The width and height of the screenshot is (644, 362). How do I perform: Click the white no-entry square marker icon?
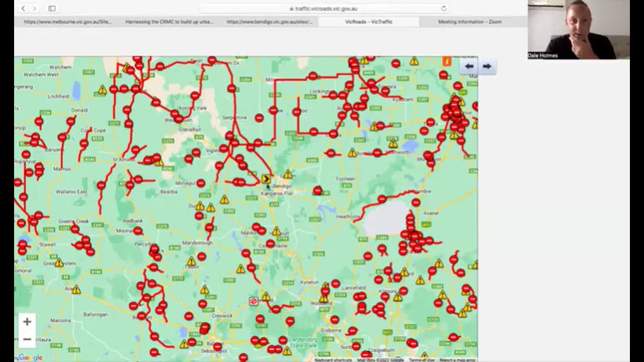pos(254,301)
